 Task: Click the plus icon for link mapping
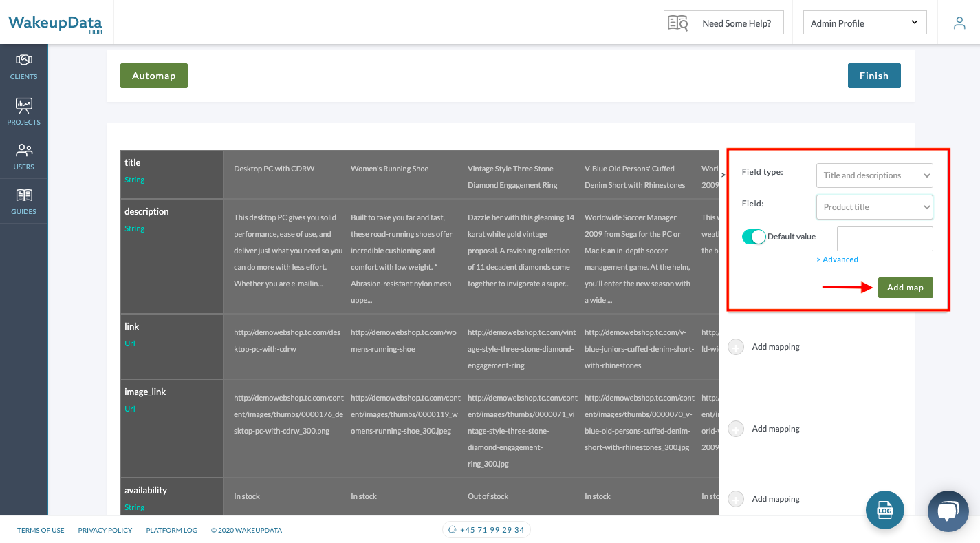tap(736, 348)
